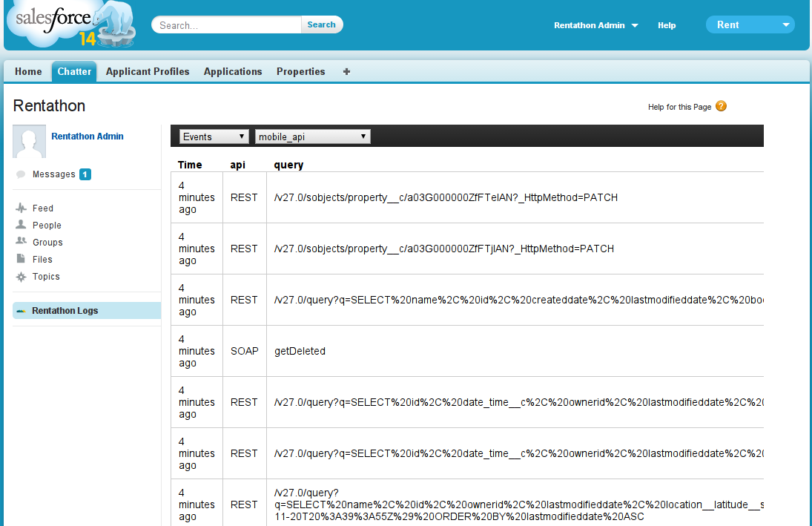Go to People in the sidebar
Image resolution: width=812 pixels, height=526 pixels.
tap(47, 226)
